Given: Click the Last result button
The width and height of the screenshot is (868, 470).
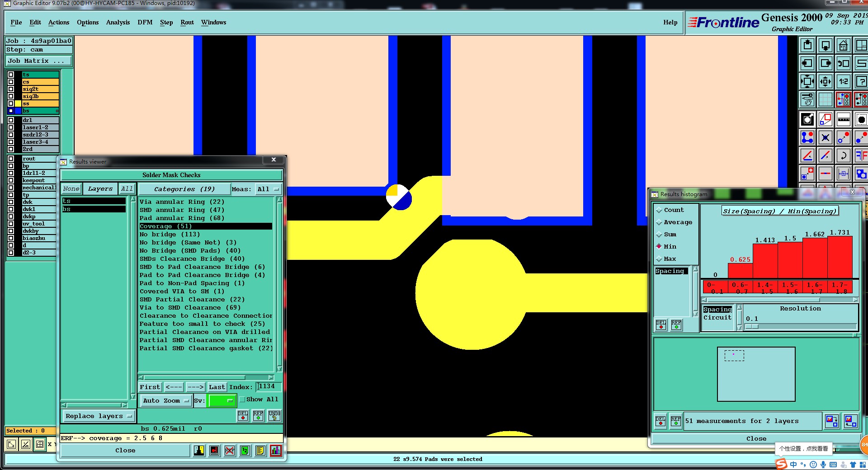Looking at the screenshot, I should 217,387.
